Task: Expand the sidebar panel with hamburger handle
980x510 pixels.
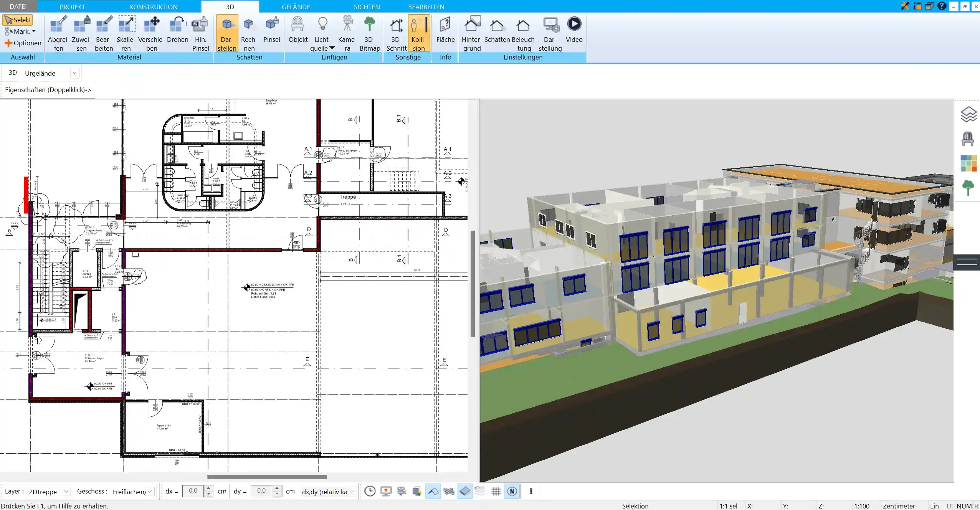Action: 967,262
